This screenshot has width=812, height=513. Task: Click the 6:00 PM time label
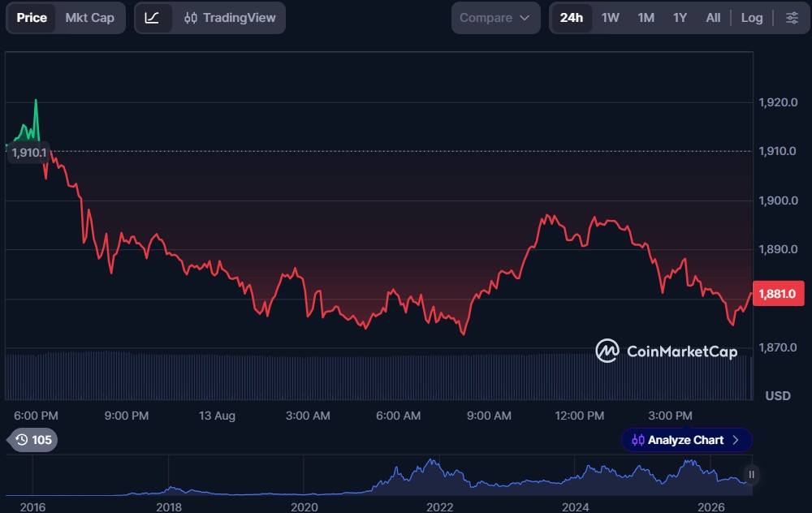36,416
